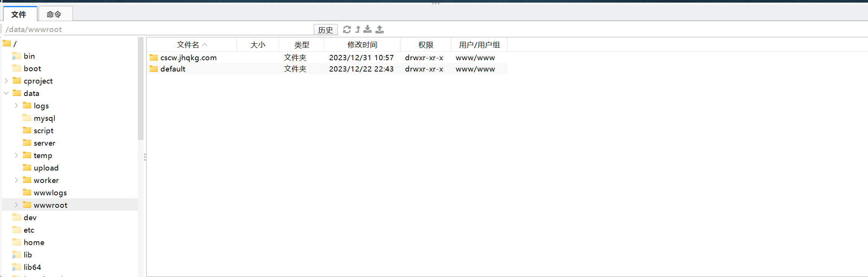Select the temp folder in tree
The height and width of the screenshot is (277, 868).
coord(37,155)
